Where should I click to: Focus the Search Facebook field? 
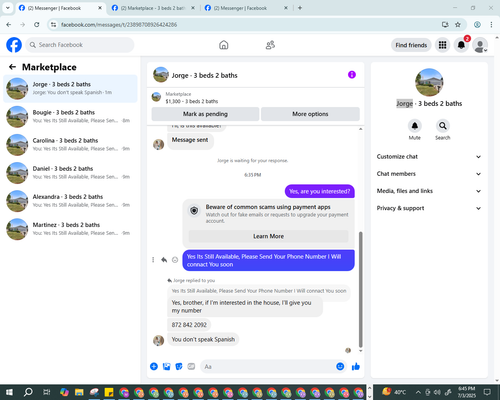tap(80, 45)
